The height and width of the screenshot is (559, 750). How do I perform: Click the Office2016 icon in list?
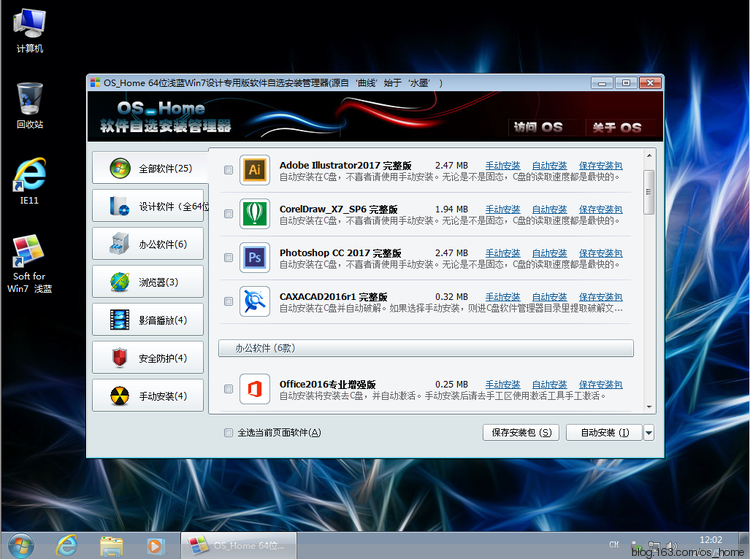coord(255,389)
